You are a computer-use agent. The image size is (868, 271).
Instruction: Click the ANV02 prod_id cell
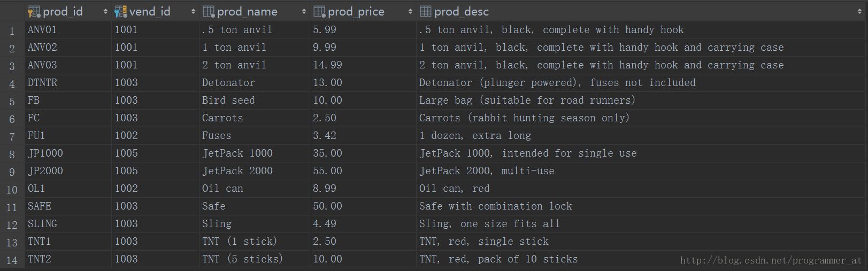(42, 48)
